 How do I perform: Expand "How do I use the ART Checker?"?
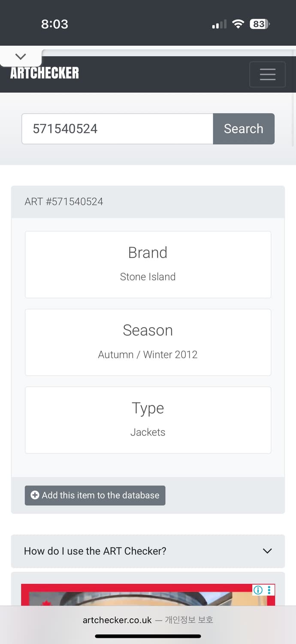(x=95, y=551)
